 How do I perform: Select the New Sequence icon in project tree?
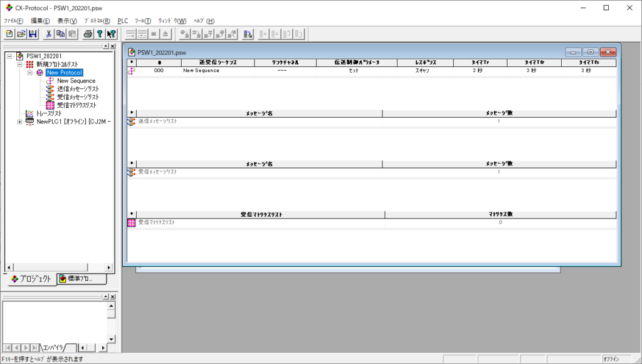(50, 81)
